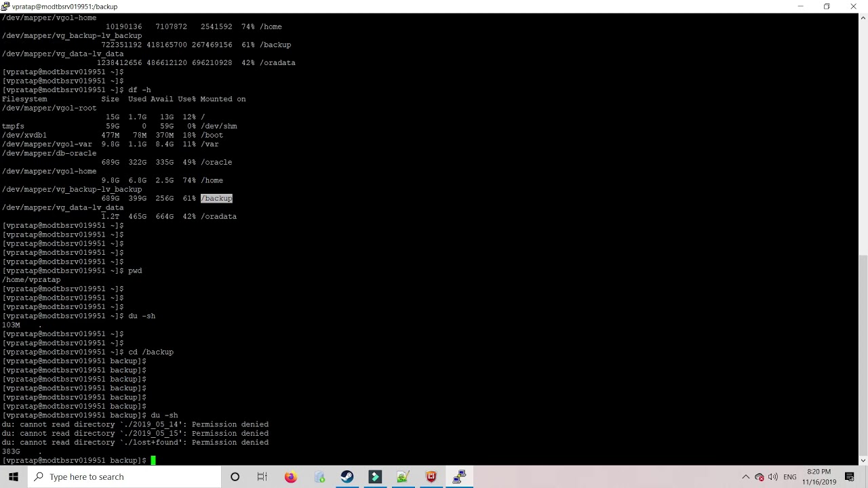Viewport: 868px width, 488px height.
Task: Open the green notepad application taskbar icon
Action: point(403,476)
